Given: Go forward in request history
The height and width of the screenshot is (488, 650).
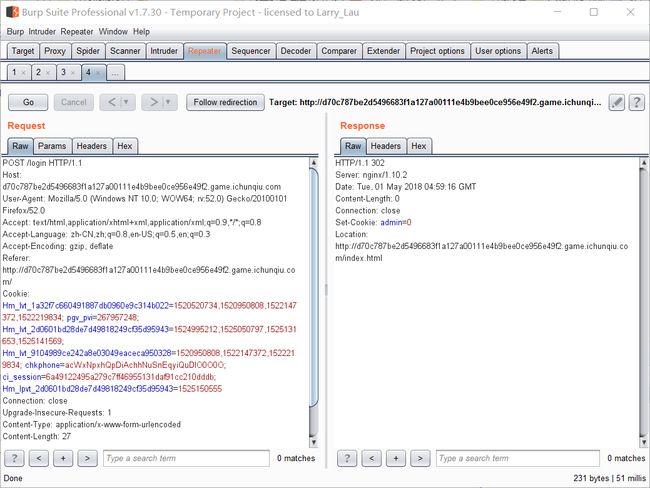Looking at the screenshot, I should (x=154, y=102).
